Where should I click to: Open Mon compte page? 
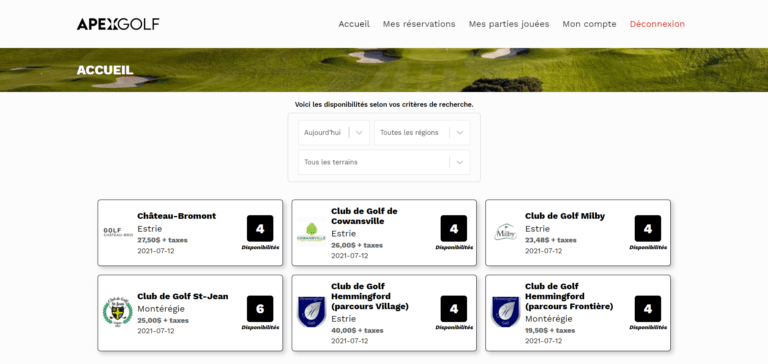point(589,24)
